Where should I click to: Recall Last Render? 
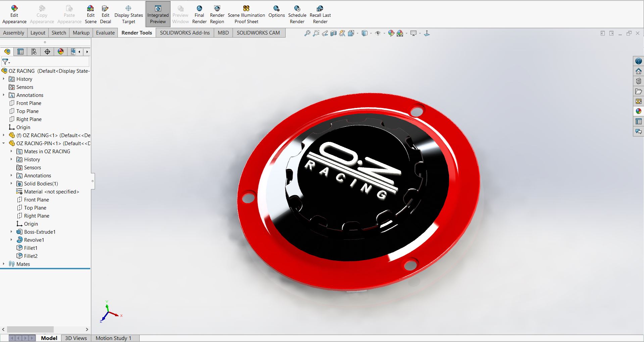[320, 14]
